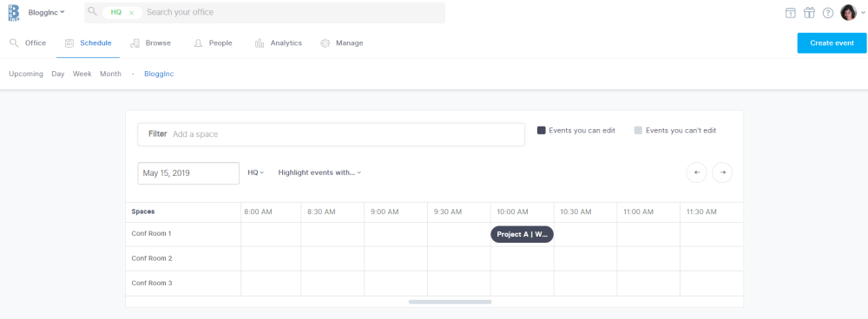
Task: Click the 8:30 AM time header
Action: (322, 212)
